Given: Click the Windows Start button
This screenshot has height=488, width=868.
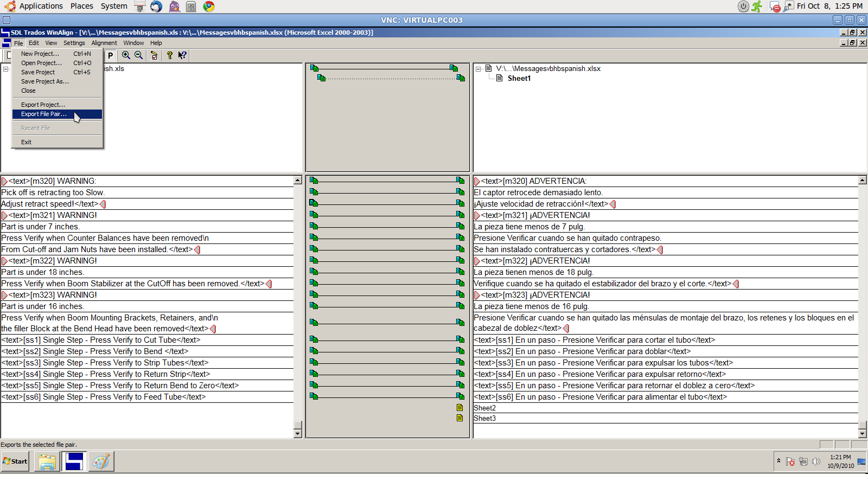Looking at the screenshot, I should 15,461.
